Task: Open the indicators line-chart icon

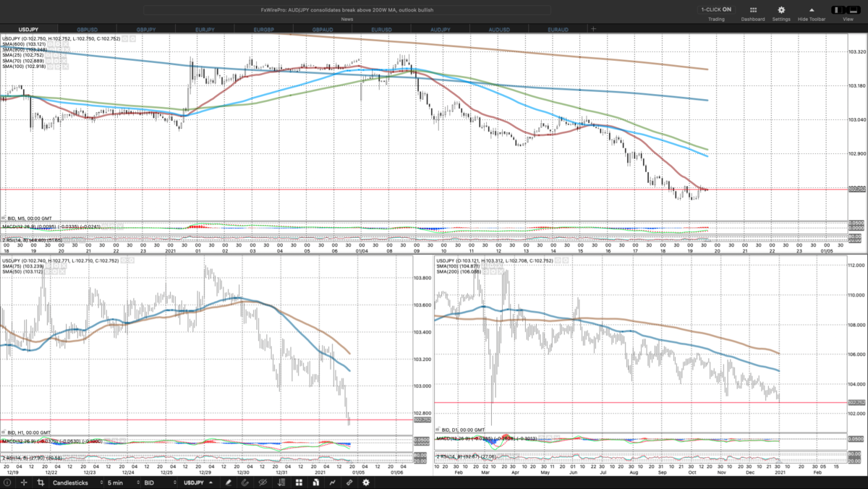Action: tap(332, 482)
